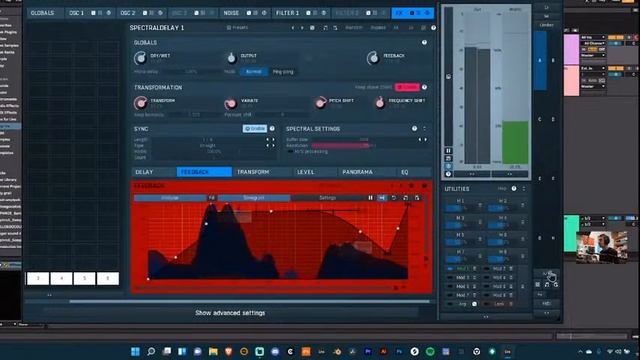Adjust the Dry/Wet knob

point(140,58)
